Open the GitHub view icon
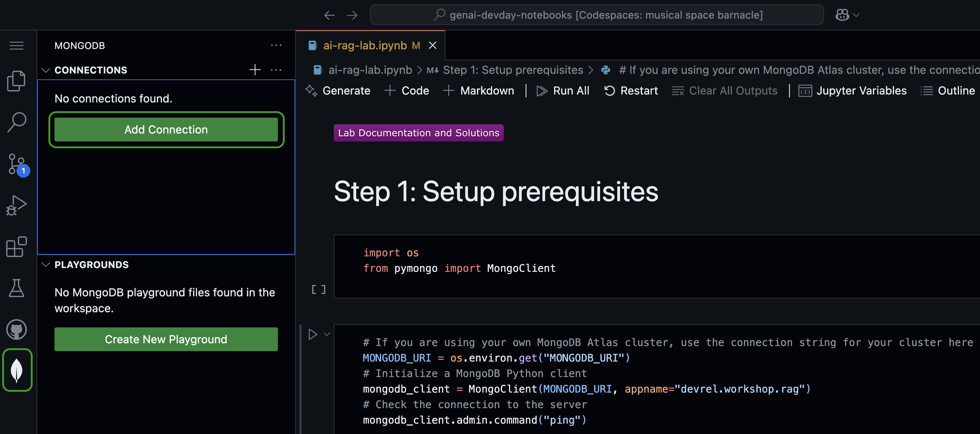This screenshot has height=434, width=980. pyautogui.click(x=16, y=329)
